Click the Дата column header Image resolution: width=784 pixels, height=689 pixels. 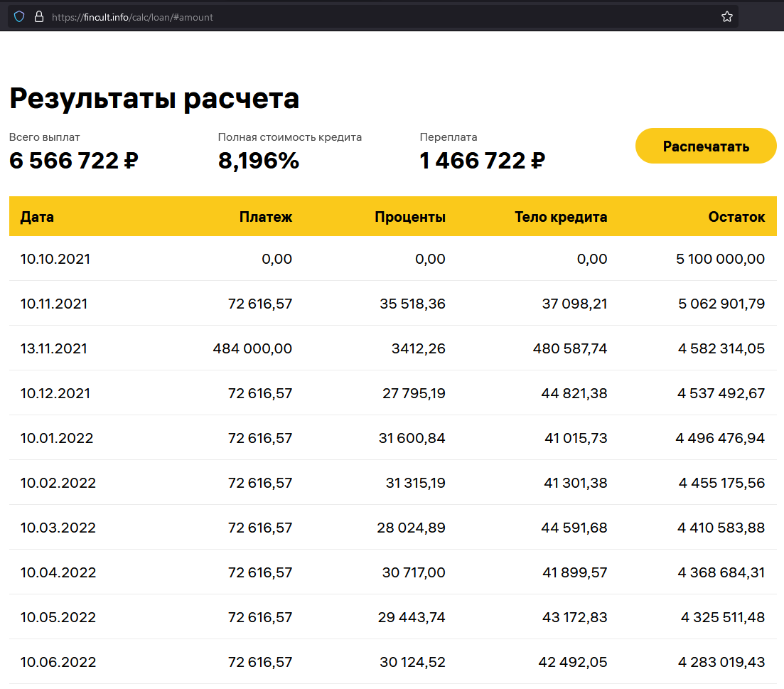(36, 216)
